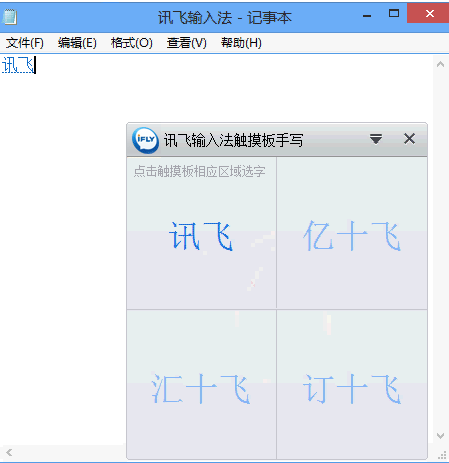Click the vertical scrollbar down arrow
449x463 pixels.
click(440, 436)
